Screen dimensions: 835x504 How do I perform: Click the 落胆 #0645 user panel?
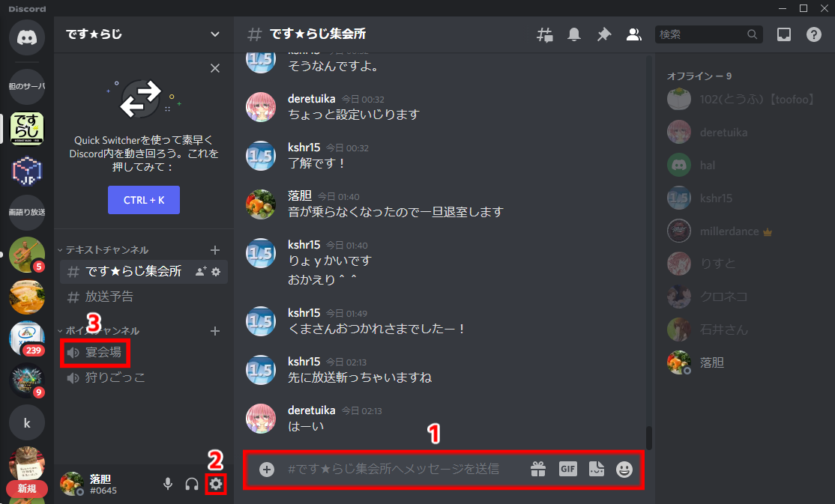click(x=104, y=484)
